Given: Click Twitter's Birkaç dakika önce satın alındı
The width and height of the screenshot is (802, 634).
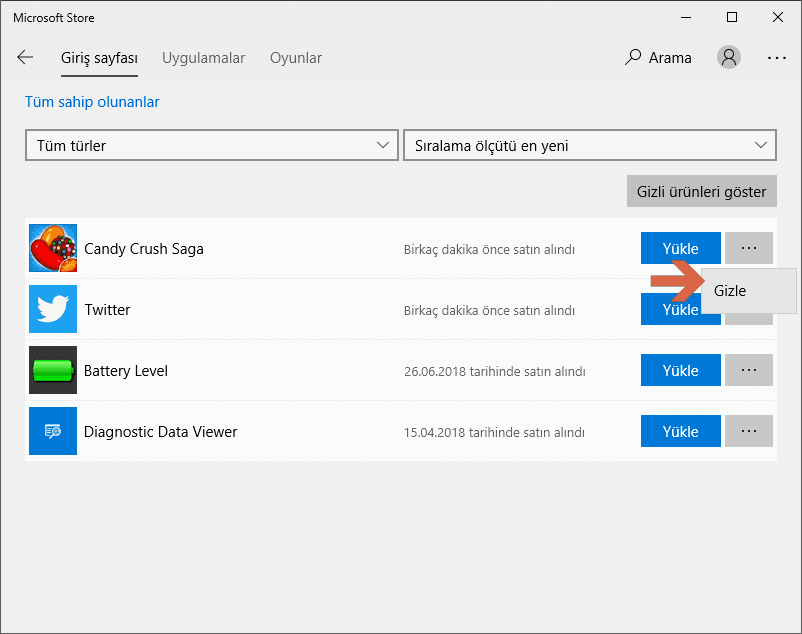Looking at the screenshot, I should click(489, 310).
